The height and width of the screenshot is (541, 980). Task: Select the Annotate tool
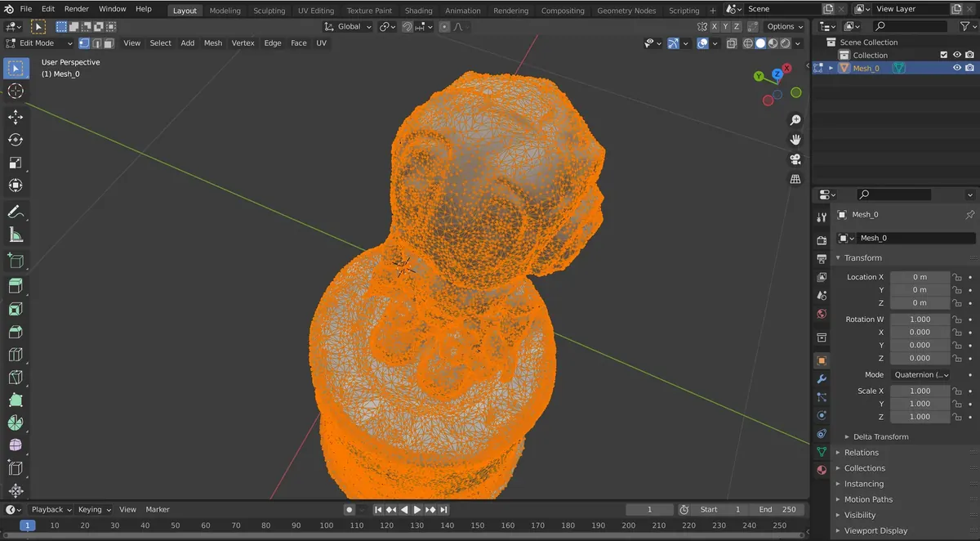point(16,212)
